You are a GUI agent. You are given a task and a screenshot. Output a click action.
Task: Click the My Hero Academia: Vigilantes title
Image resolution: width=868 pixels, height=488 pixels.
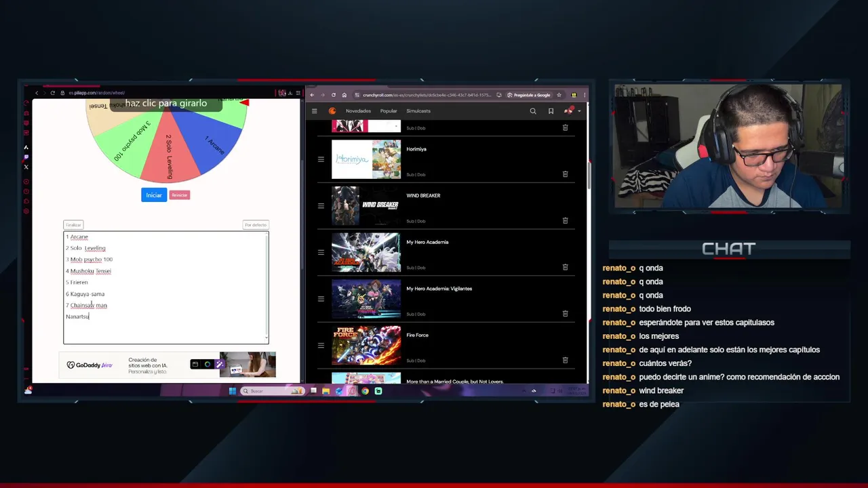click(x=439, y=289)
